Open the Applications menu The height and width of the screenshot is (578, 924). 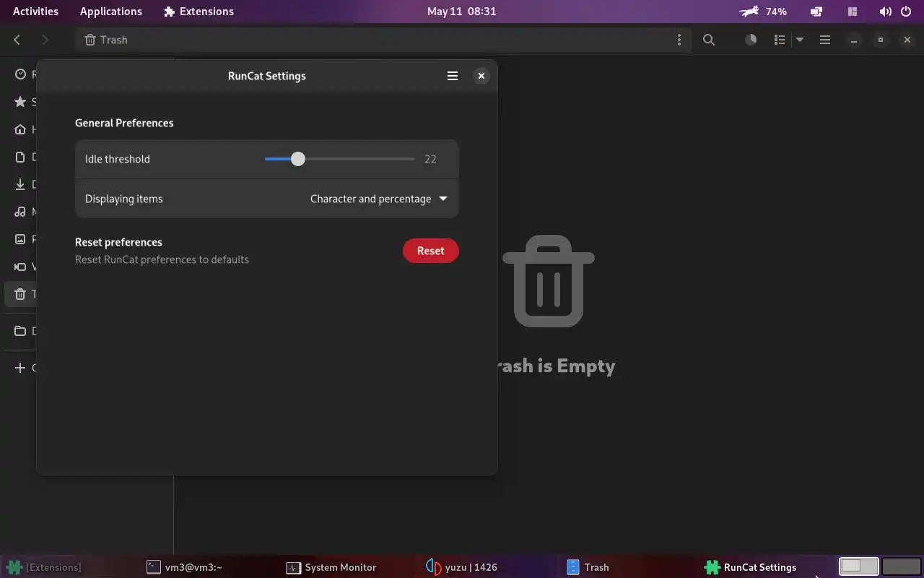point(111,12)
